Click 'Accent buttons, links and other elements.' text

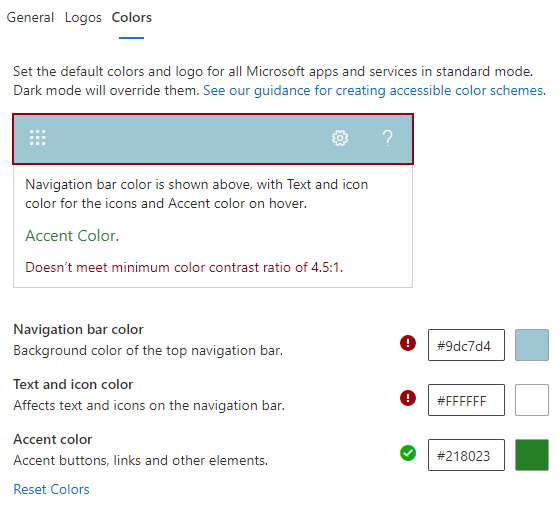[140, 461]
